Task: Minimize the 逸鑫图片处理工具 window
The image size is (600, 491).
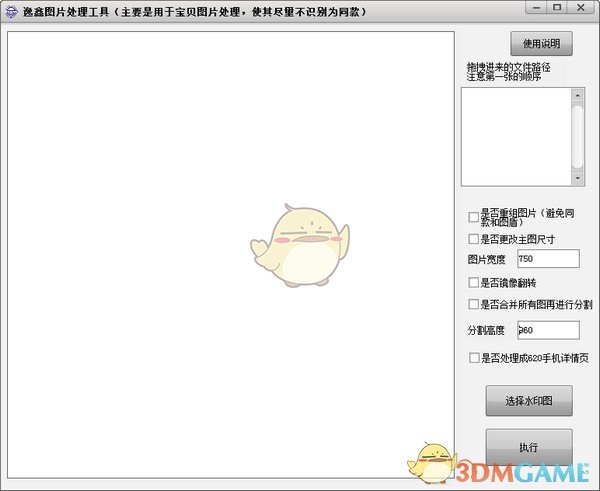Action: (x=537, y=7)
